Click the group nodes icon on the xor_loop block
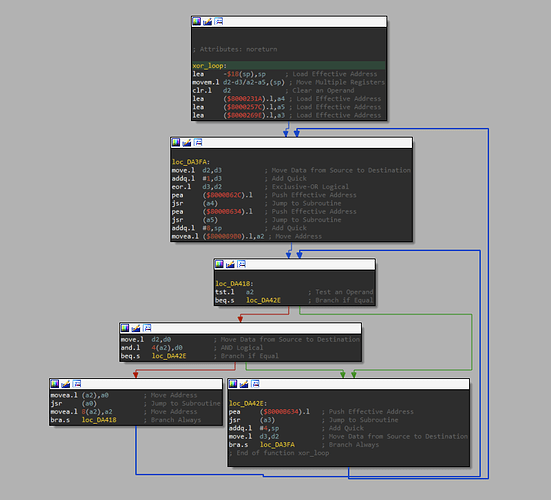The width and height of the screenshot is (551, 500). pos(219,21)
